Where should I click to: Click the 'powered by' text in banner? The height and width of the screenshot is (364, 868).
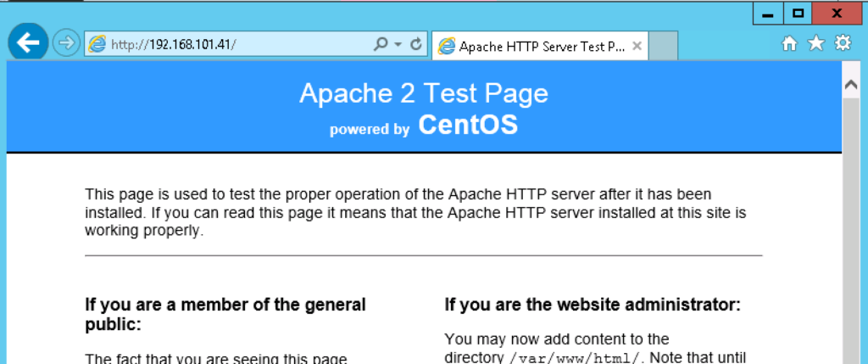[x=370, y=129]
